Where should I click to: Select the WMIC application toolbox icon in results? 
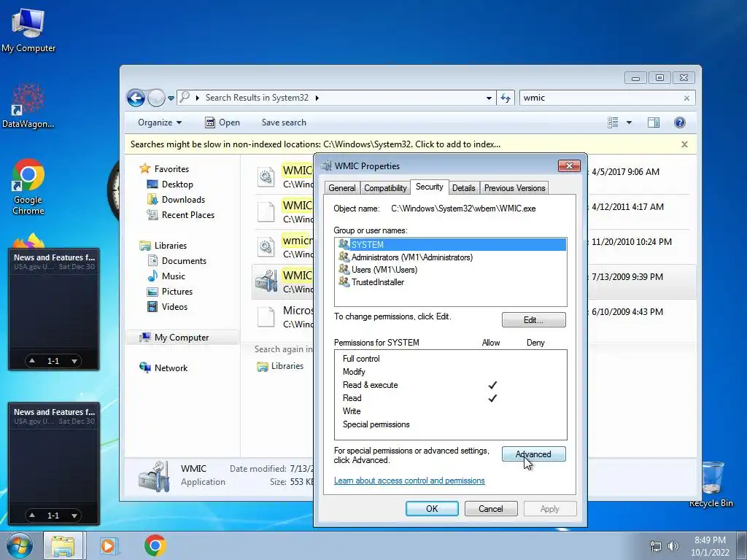(x=266, y=281)
